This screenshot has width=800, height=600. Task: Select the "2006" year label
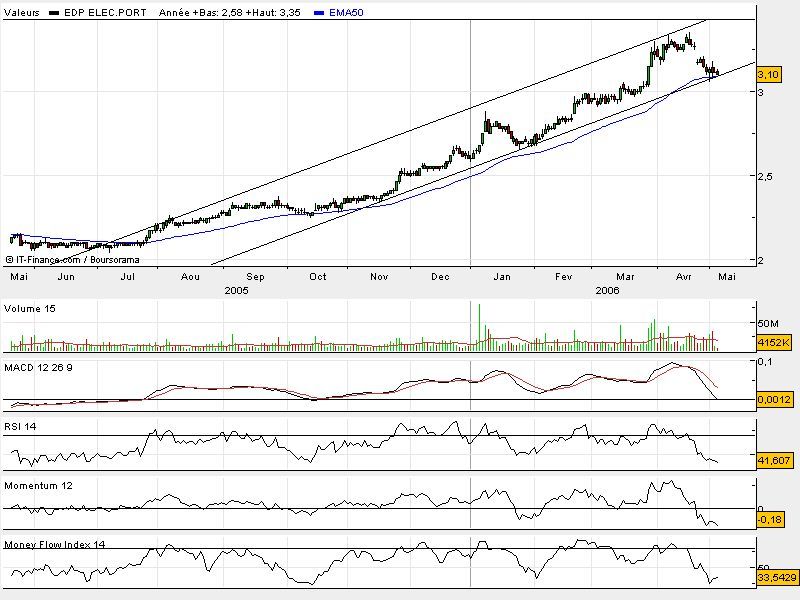pyautogui.click(x=607, y=290)
